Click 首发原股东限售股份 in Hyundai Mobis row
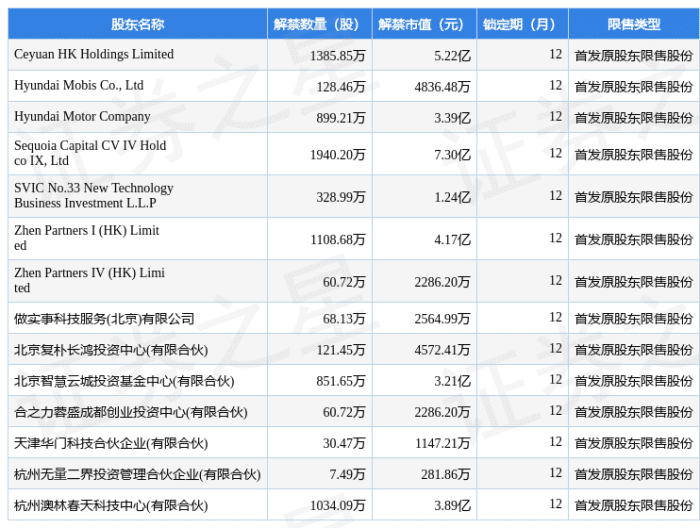The width and height of the screenshot is (700, 528). coord(633,87)
